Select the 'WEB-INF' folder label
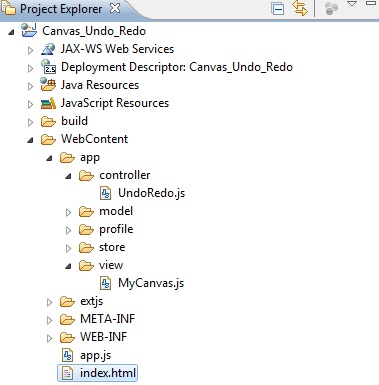The height and width of the screenshot is (385, 379). click(x=103, y=337)
